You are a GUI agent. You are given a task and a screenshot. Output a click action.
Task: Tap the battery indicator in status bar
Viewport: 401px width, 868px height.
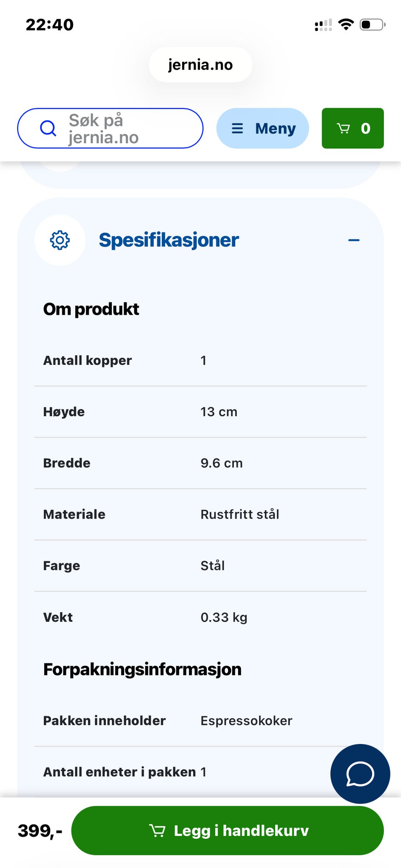click(373, 25)
